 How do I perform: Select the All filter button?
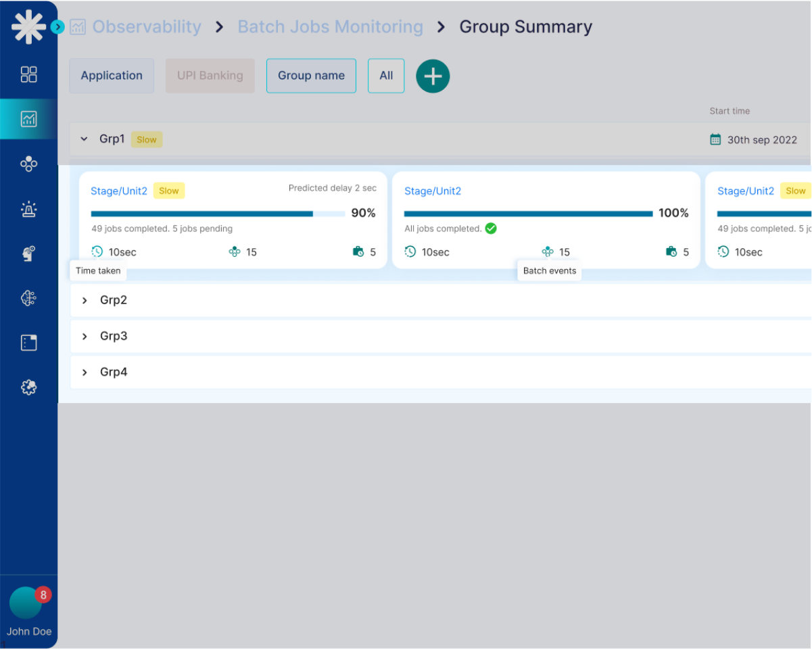click(386, 76)
